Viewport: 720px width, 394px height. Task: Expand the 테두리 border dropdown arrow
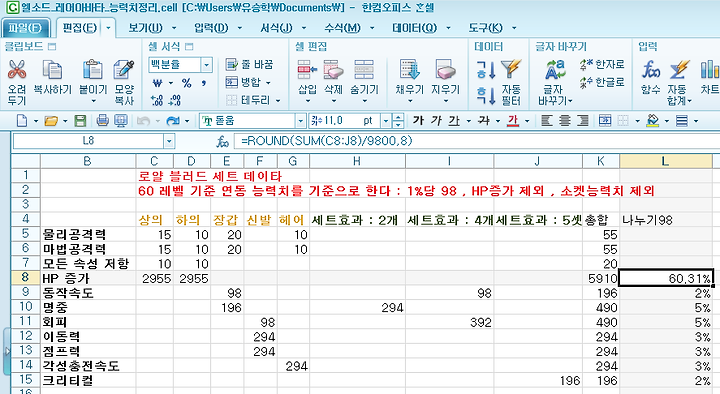pyautogui.click(x=278, y=100)
